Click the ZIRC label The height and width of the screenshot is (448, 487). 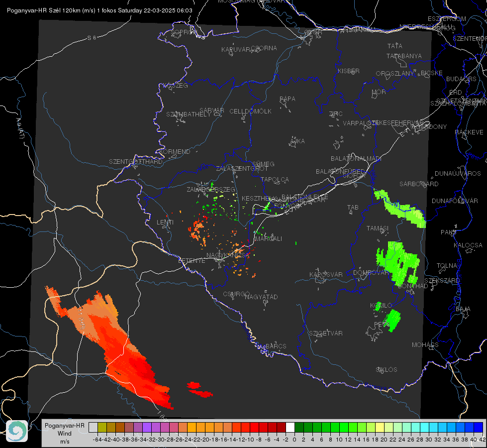[336, 114]
